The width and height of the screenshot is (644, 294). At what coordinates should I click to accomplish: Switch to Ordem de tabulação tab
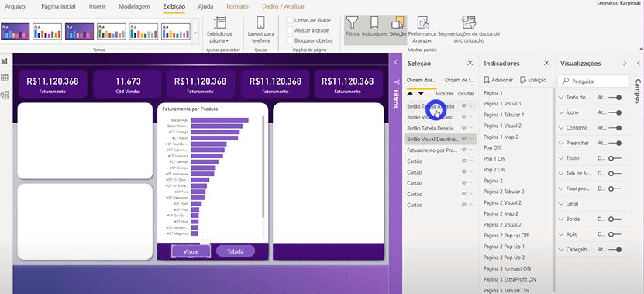(x=460, y=80)
